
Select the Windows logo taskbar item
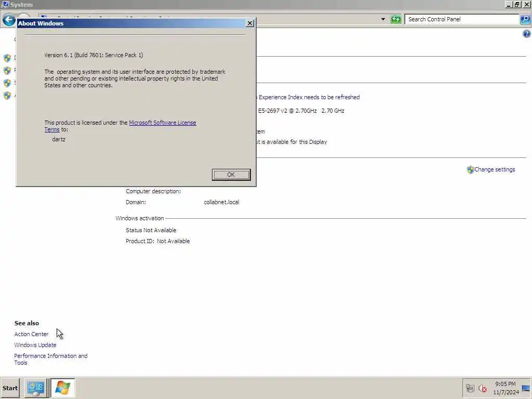pos(63,388)
